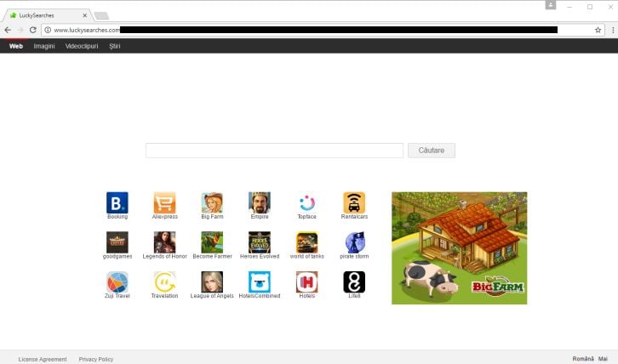Open Chrome's three-dot menu

point(613,30)
